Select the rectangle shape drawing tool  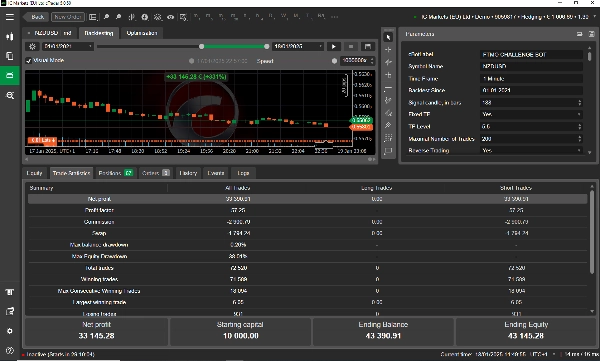click(x=388, y=150)
